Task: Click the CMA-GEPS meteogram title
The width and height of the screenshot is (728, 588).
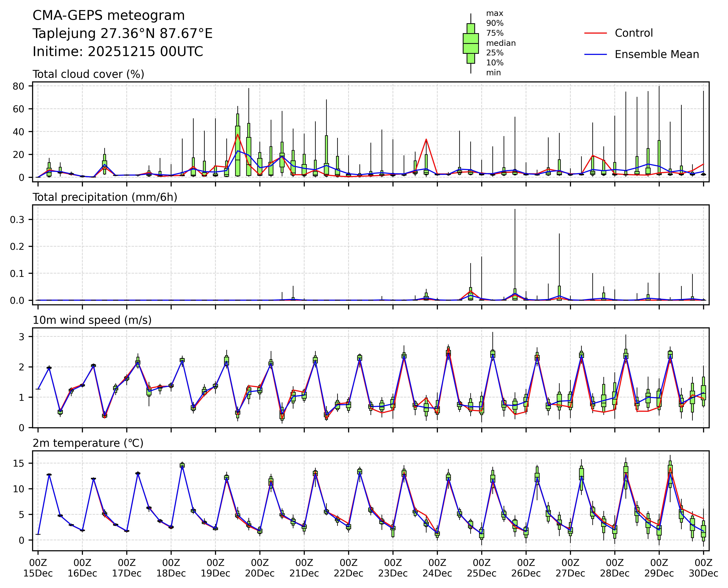Action: click(108, 16)
